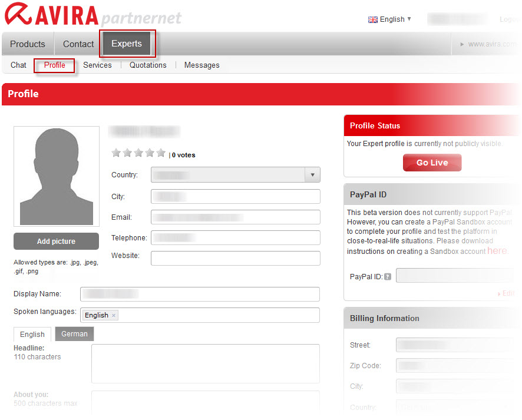Image resolution: width=522 pixels, height=420 pixels.
Task: Switch to the English description tab
Action: (x=32, y=334)
